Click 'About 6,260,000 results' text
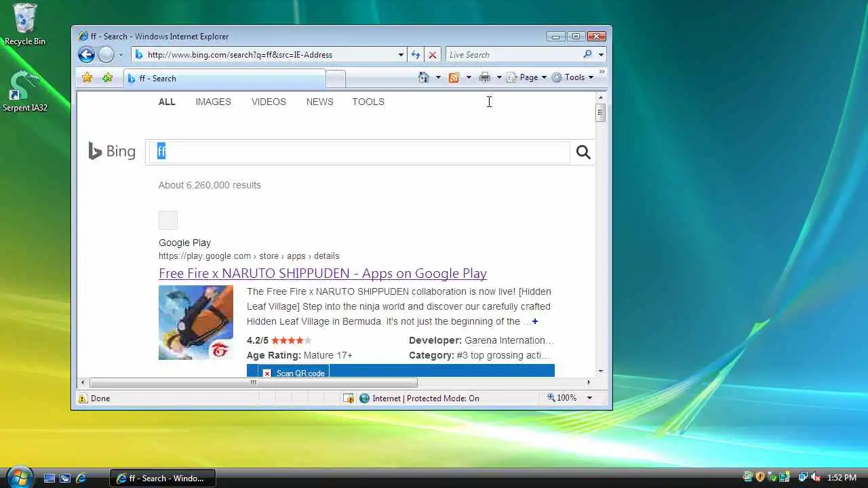868x488 pixels. (x=210, y=185)
